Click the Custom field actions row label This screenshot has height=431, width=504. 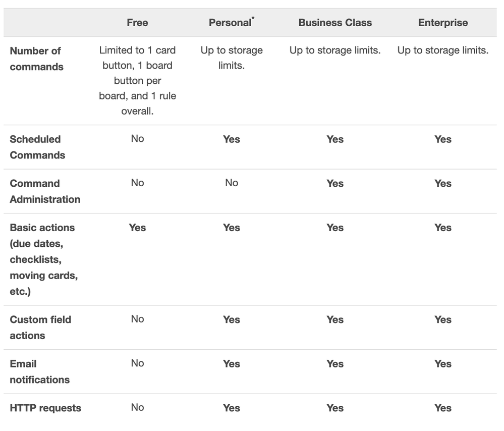tap(40, 328)
